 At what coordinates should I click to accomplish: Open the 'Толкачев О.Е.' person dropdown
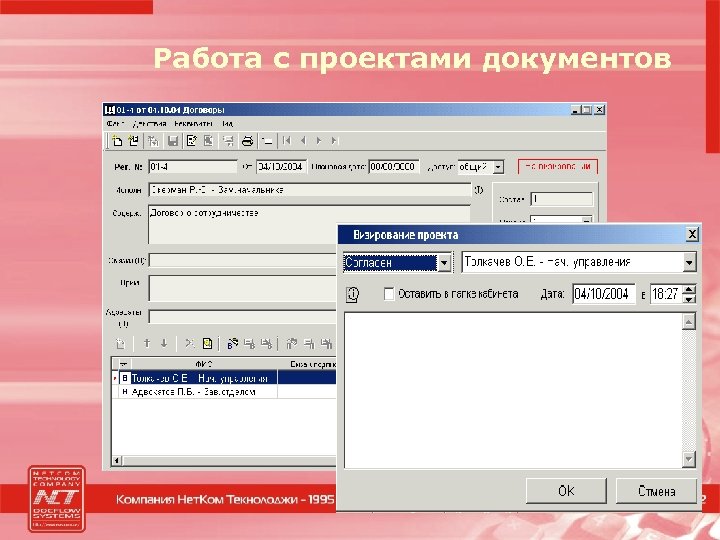pyautogui.click(x=689, y=263)
